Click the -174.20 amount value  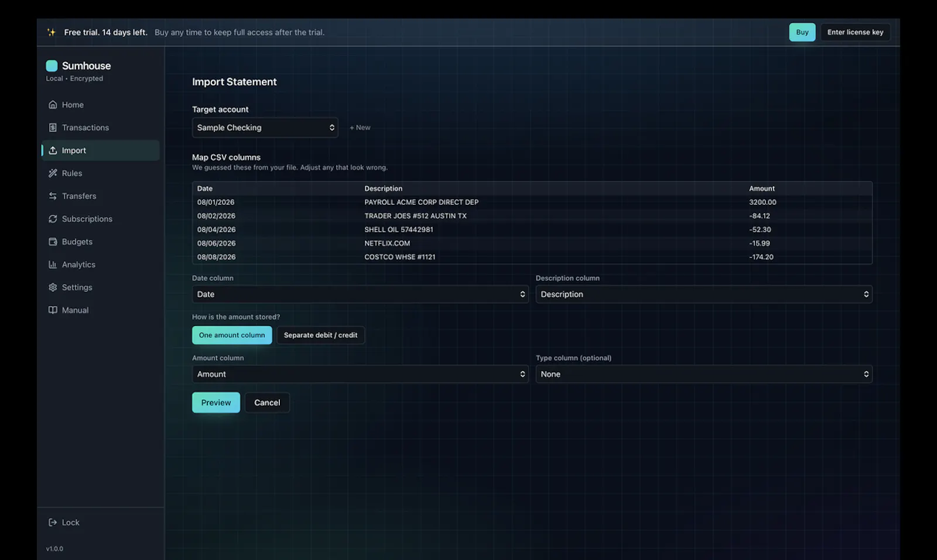point(761,257)
